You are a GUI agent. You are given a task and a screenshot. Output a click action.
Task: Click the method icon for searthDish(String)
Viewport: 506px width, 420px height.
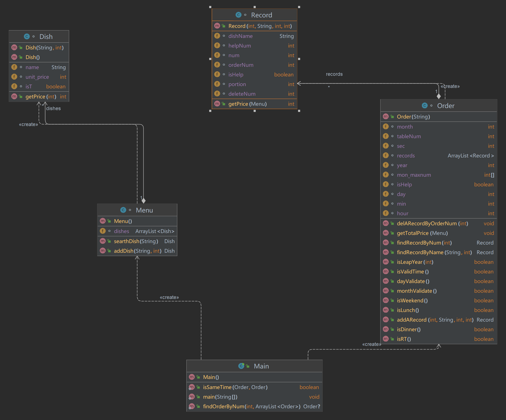[103, 241]
